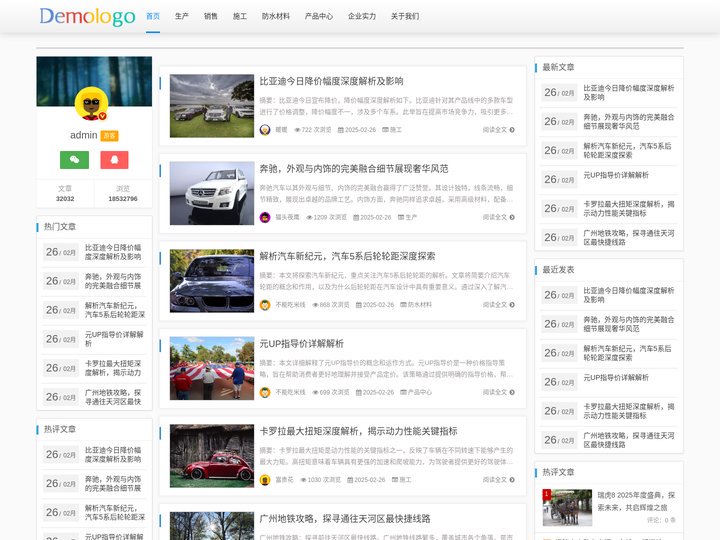Screen dimensions: 720x540
Task: Click the orange badge next to admin
Action: 110,136
